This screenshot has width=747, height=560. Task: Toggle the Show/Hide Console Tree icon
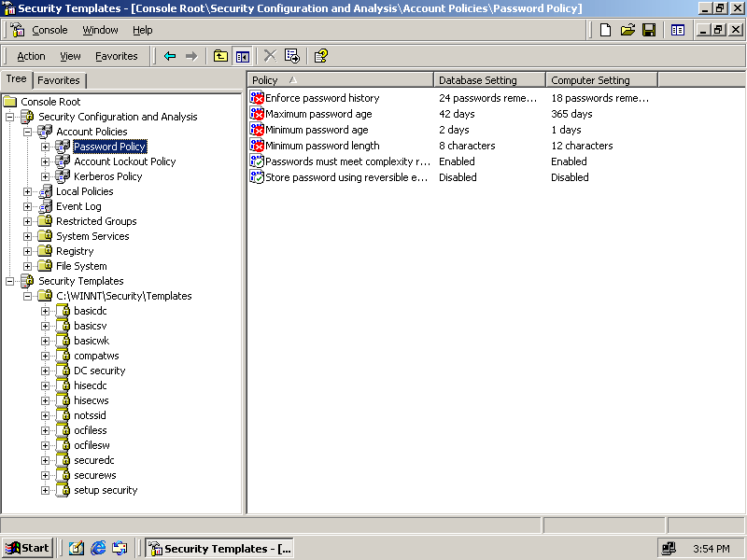point(243,56)
